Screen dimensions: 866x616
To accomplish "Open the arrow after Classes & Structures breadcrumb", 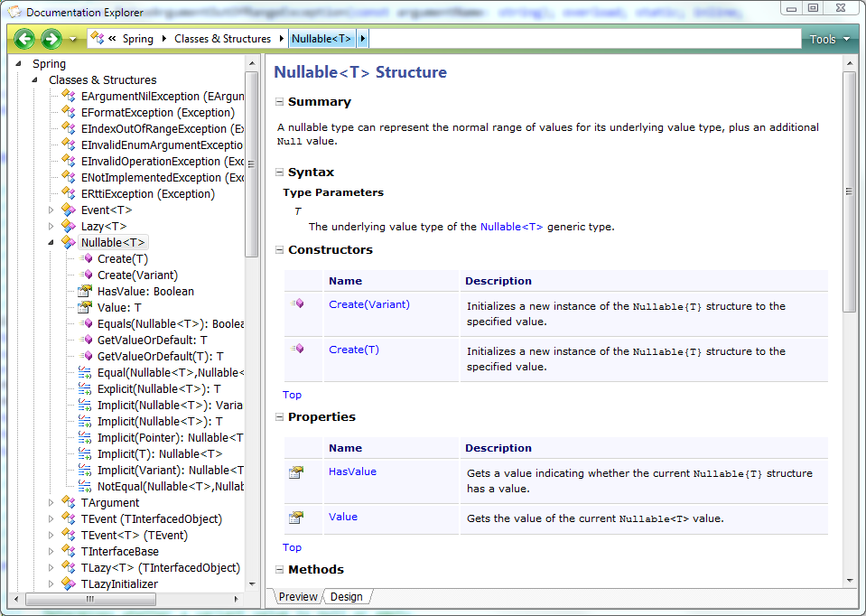I will [282, 39].
